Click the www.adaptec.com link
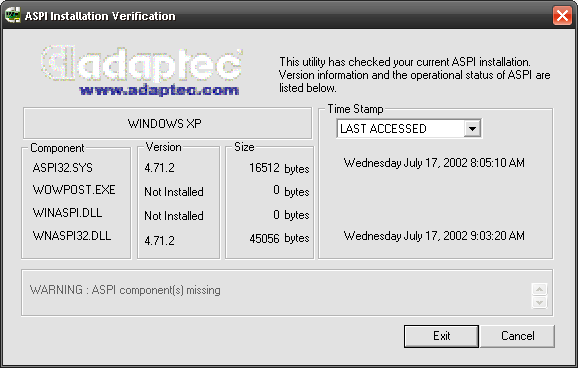Image resolution: width=578 pixels, height=368 pixels. [159, 90]
